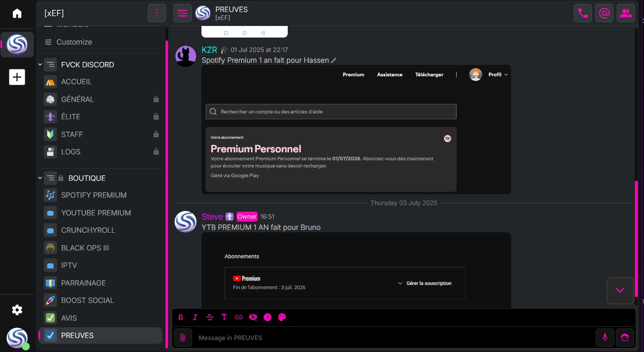Add a new server with plus button
Image resolution: width=644 pixels, height=352 pixels.
tap(17, 77)
